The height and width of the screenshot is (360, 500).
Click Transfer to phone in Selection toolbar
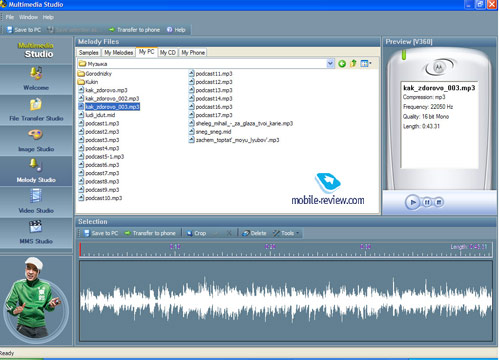pos(150,233)
